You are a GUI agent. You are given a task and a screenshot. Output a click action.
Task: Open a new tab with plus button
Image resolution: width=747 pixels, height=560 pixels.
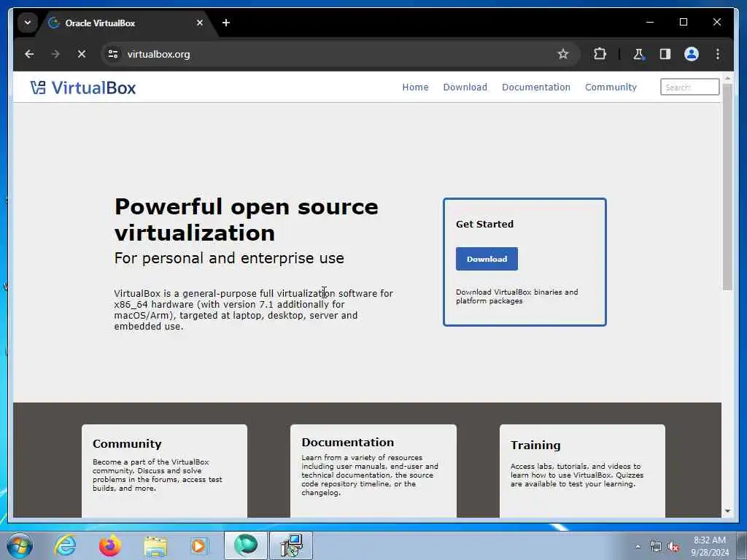point(226,23)
